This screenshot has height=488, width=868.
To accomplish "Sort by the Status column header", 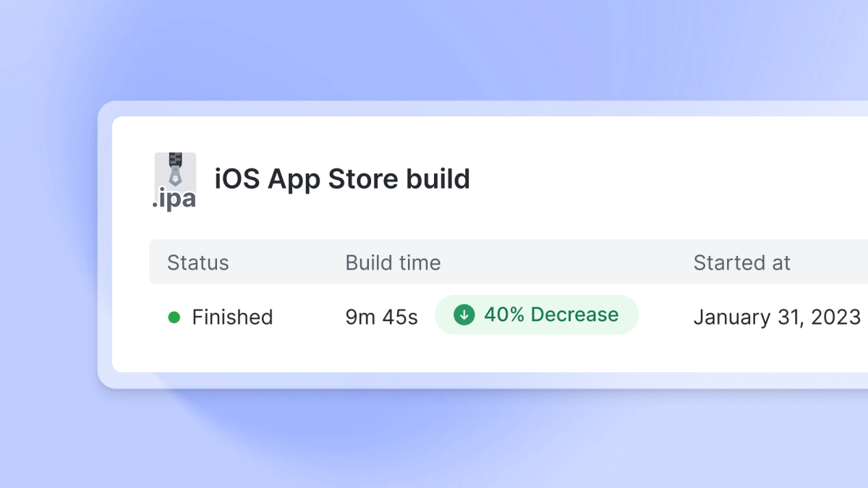I will (197, 262).
